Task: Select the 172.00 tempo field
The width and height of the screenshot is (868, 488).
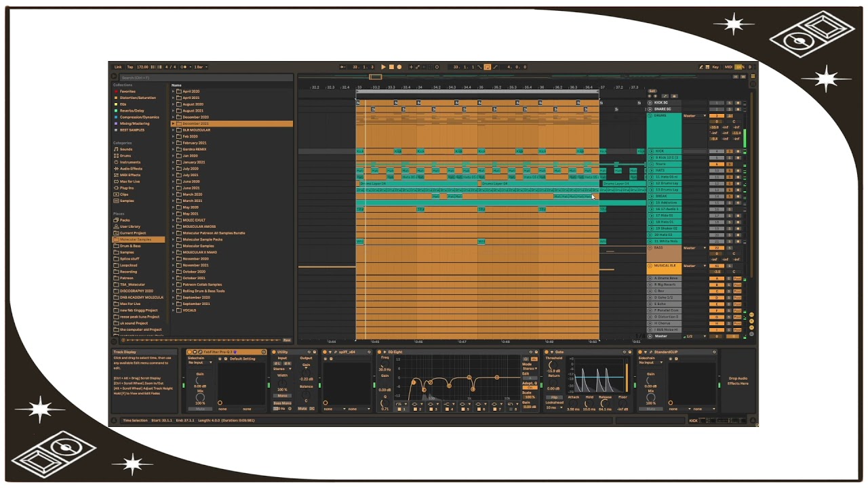Action: click(142, 67)
